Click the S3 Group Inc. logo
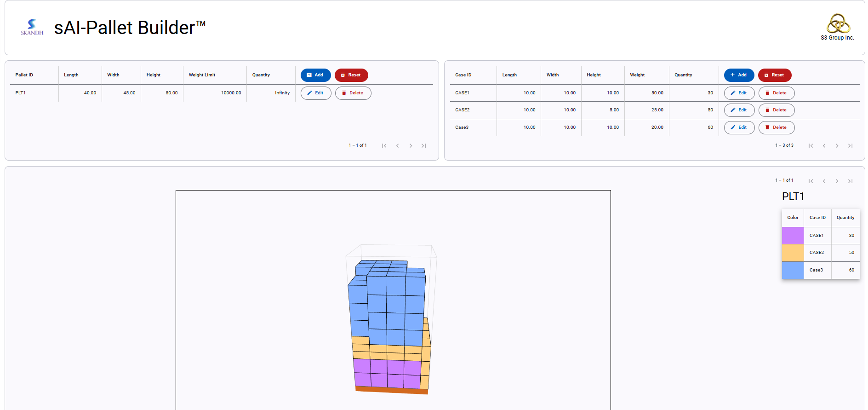This screenshot has width=868, height=410. (x=838, y=27)
